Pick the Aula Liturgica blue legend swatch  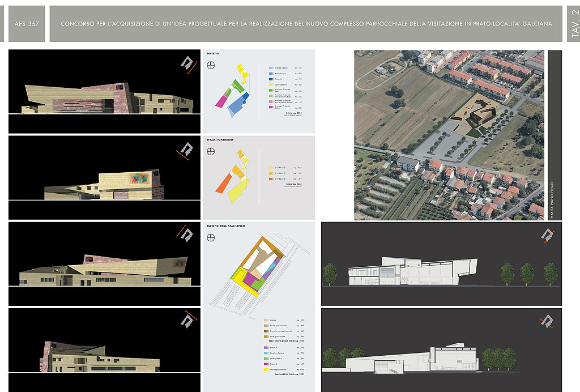[x=270, y=74]
